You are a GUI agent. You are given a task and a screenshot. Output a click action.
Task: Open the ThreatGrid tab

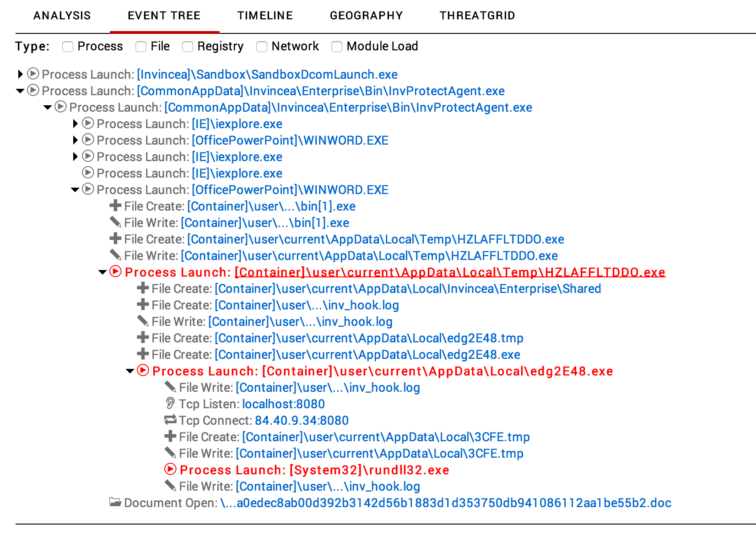click(x=478, y=16)
